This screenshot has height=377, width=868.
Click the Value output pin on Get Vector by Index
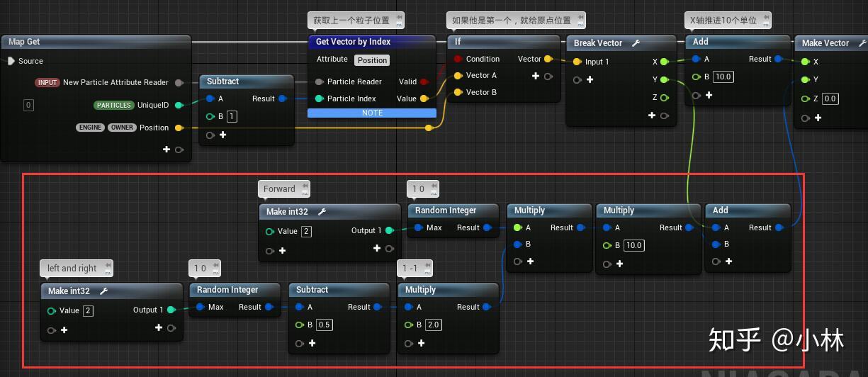[x=424, y=99]
